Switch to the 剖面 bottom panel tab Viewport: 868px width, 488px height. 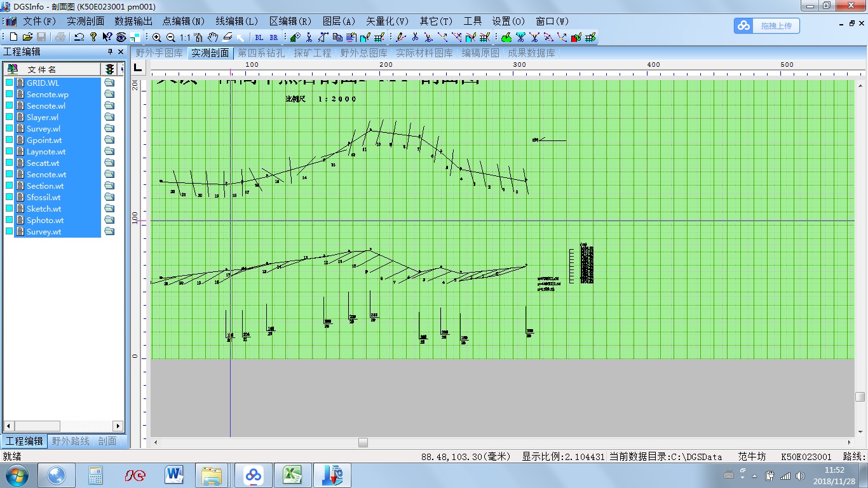point(107,441)
